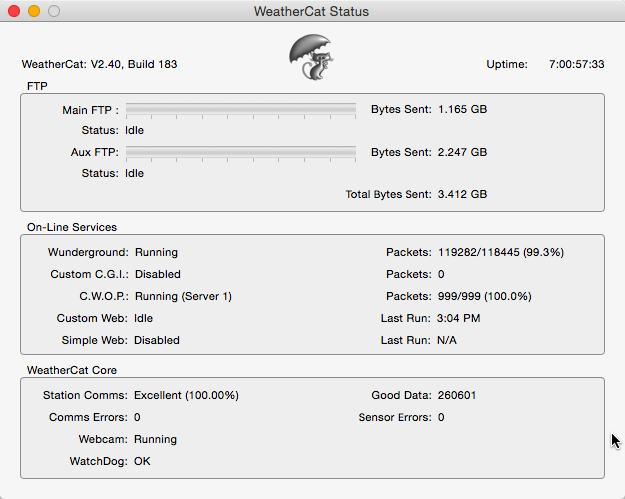This screenshot has height=499, width=625.
Task: Click the WatchDog OK status
Action: pos(142,461)
